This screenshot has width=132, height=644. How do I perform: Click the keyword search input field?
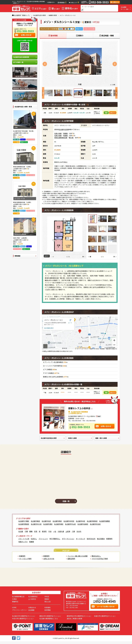(99, 7)
